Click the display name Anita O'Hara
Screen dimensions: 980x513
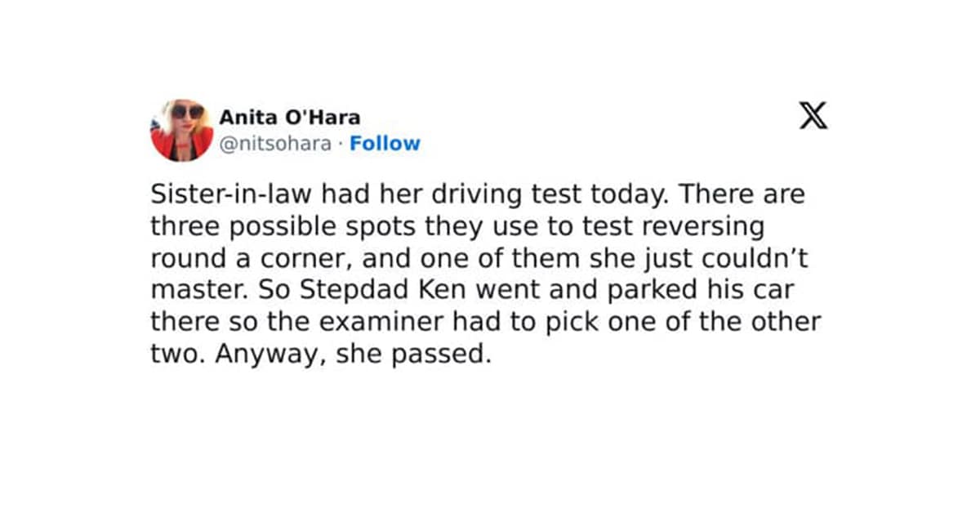tap(289, 118)
